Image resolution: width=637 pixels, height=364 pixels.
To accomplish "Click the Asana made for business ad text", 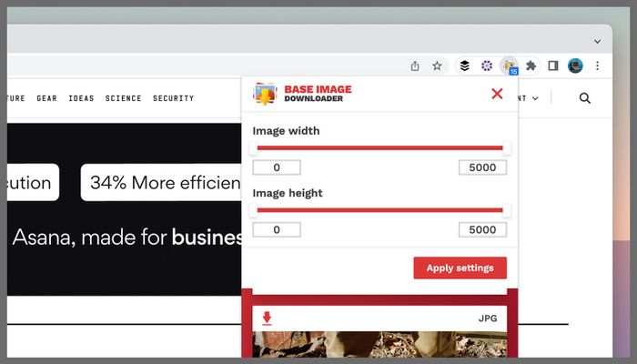I will tap(127, 238).
